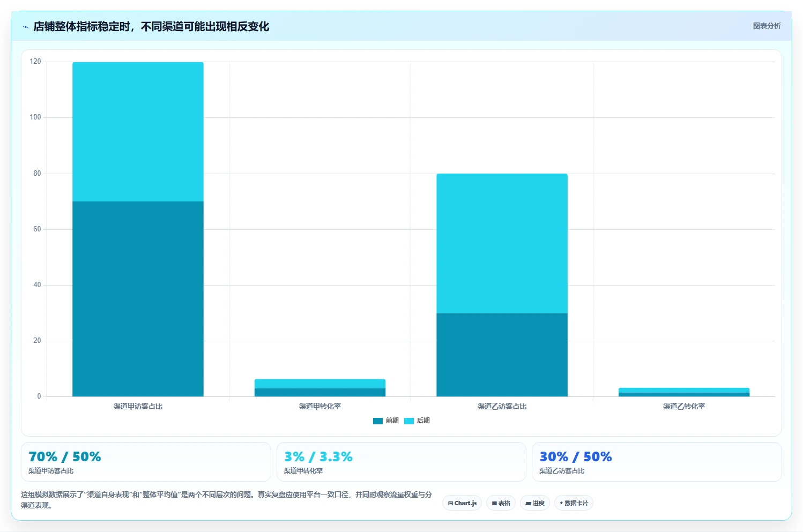
Task: Click the 渠道乙转化率 bar
Action: [x=684, y=392]
